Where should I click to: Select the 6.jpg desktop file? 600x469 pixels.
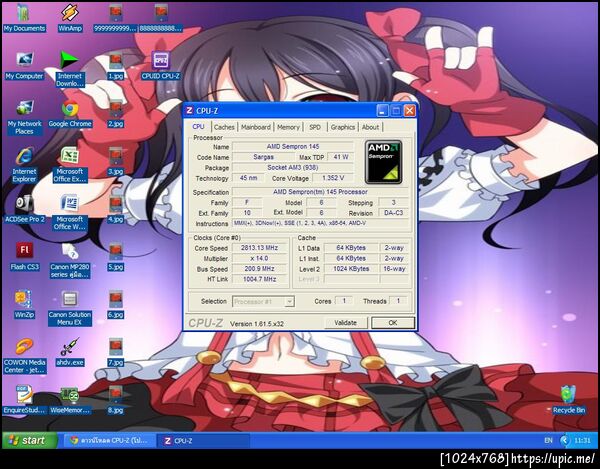tap(116, 304)
